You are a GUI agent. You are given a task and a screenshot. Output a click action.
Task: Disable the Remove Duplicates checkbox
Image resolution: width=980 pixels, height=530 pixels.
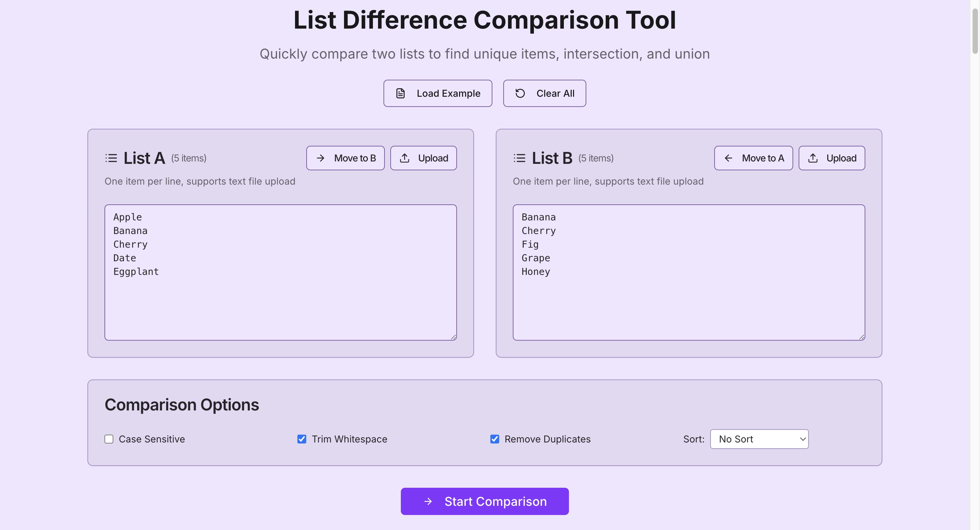494,439
